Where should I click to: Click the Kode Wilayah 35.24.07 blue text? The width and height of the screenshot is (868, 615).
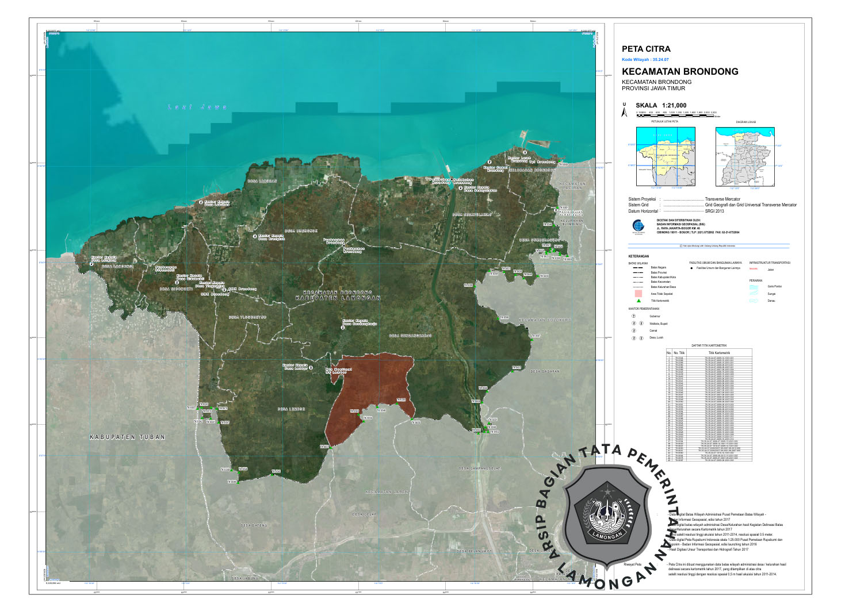pos(646,60)
